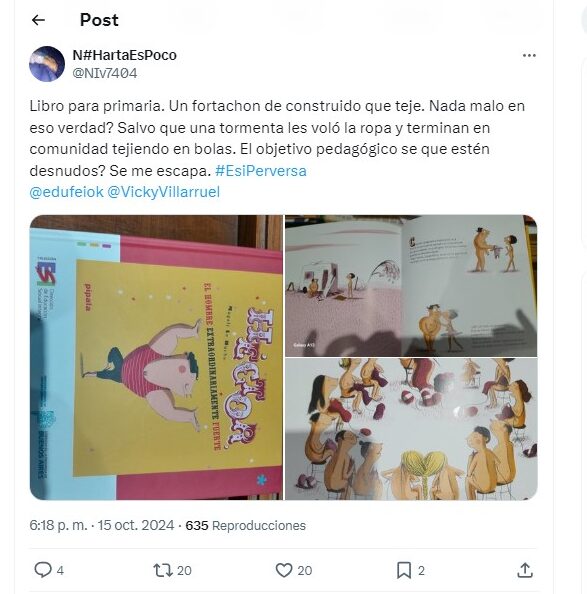
Task: Repost using the retweet arrows icon
Action: point(162,570)
